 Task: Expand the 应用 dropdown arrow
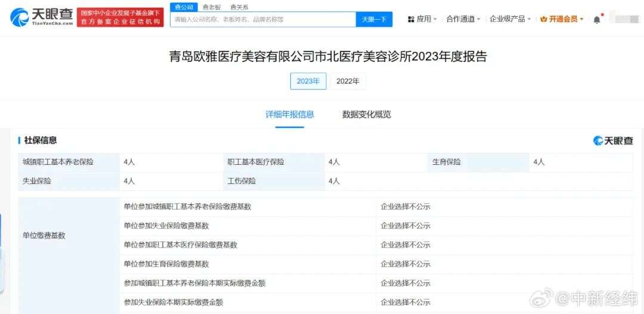pyautogui.click(x=435, y=19)
